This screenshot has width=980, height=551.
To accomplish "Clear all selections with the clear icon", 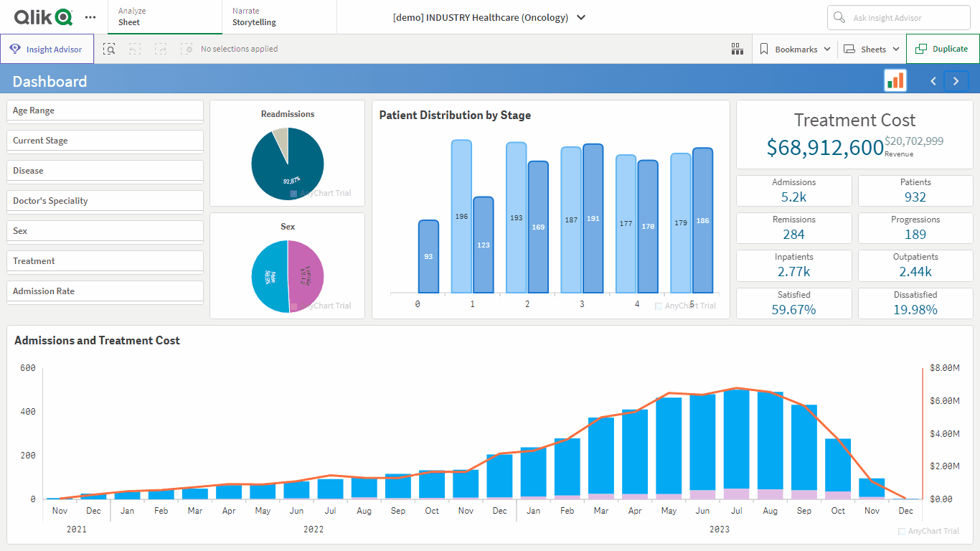I will (187, 49).
